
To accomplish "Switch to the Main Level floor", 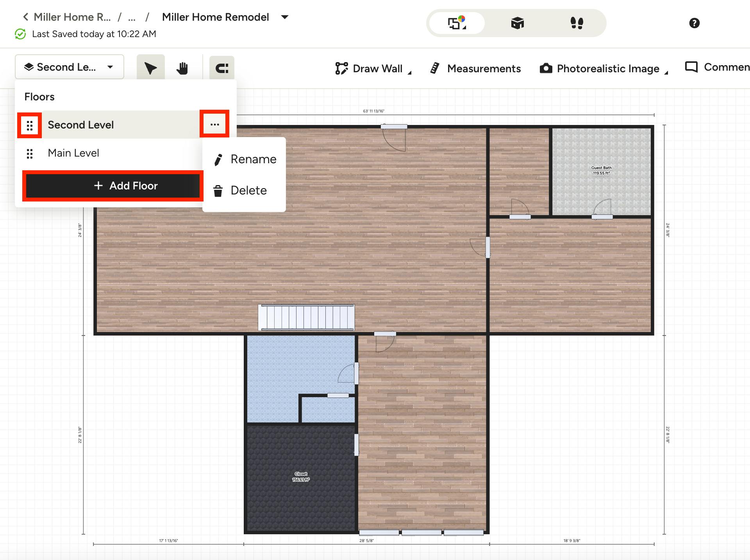I will coord(73,153).
